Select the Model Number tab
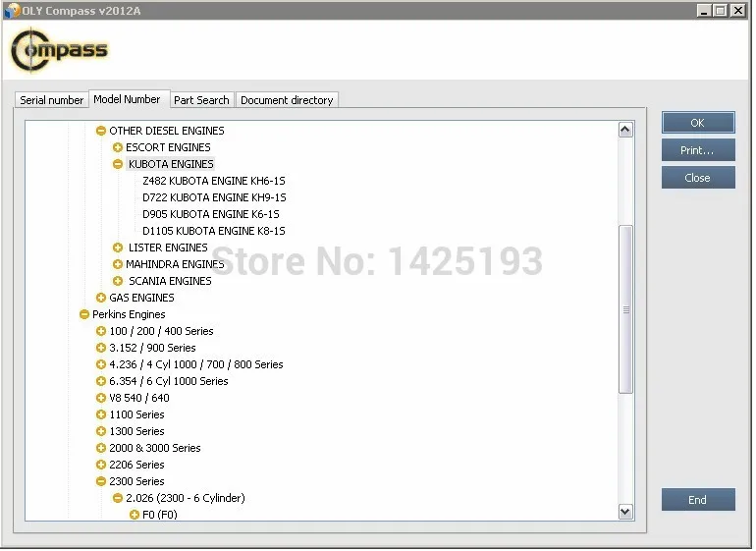The height and width of the screenshot is (551, 756). point(127,99)
